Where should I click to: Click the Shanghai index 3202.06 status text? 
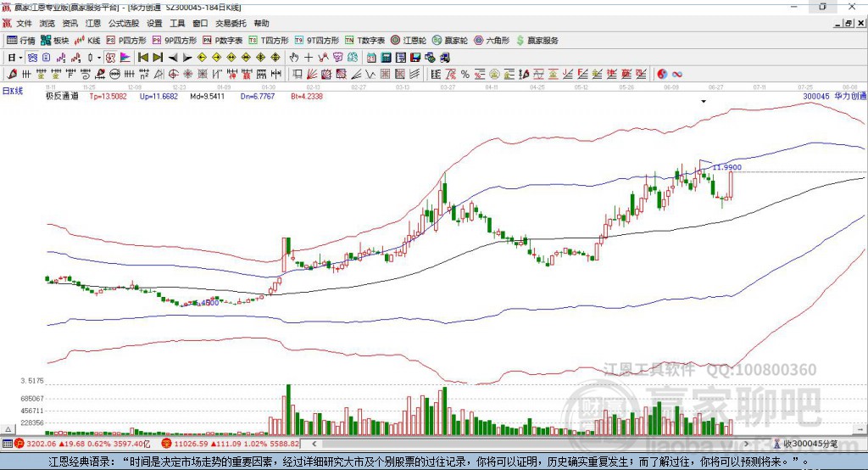click(x=41, y=444)
